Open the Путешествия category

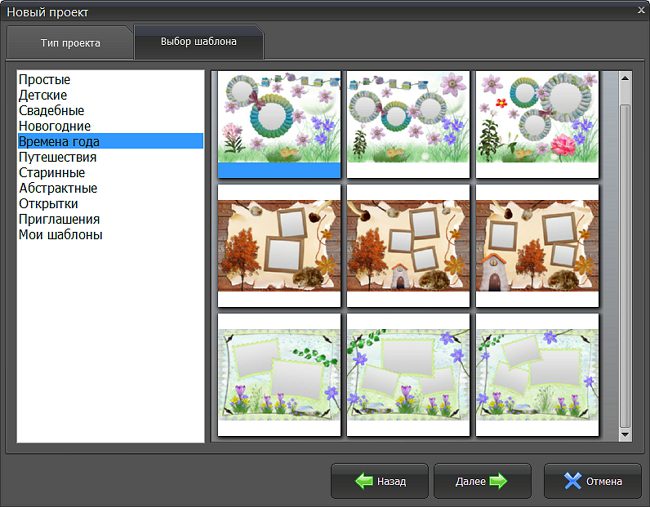[110, 157]
